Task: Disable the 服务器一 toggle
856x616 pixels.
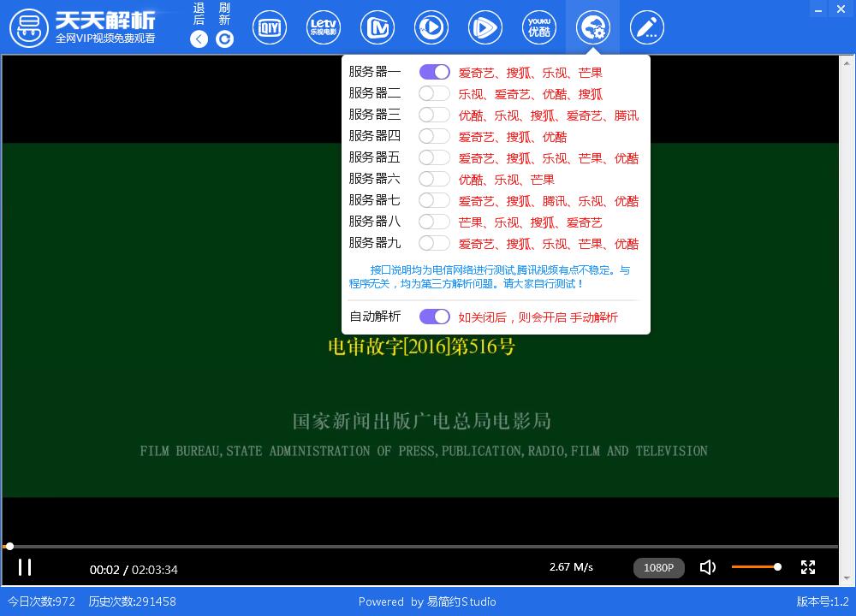Action: coord(434,72)
